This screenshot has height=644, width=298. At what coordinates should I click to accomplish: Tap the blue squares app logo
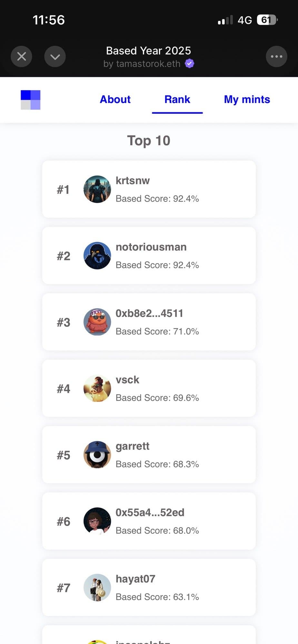pos(31,100)
